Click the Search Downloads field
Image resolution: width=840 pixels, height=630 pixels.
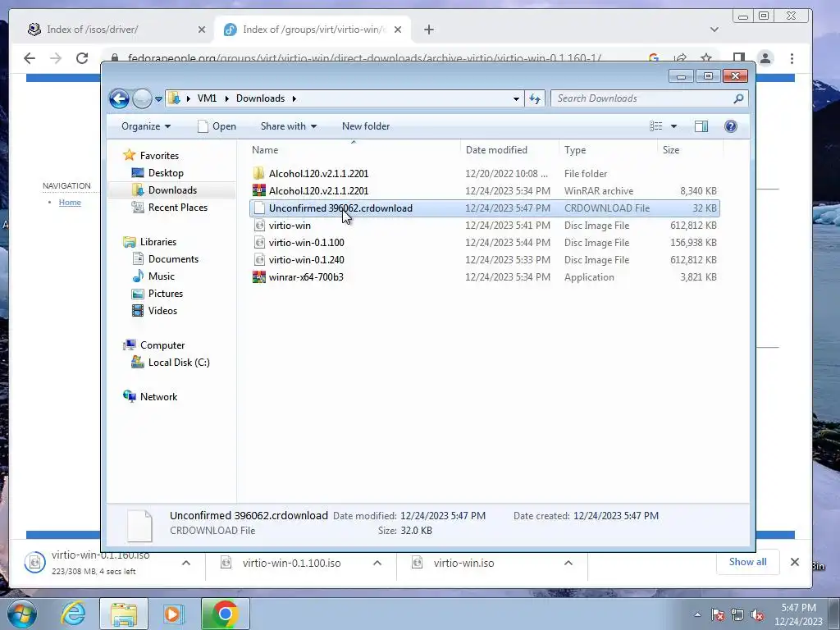coord(641,98)
